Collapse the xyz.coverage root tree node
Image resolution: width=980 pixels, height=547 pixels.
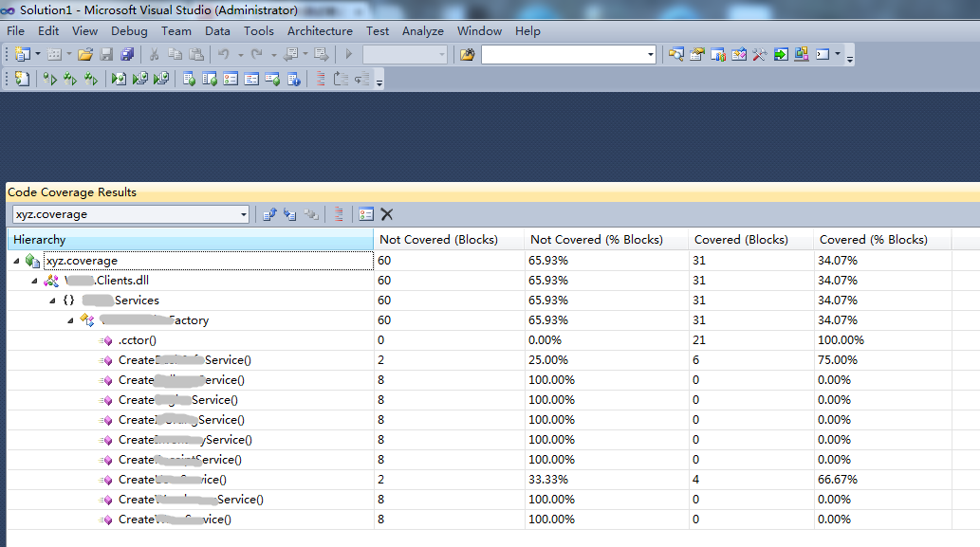click(16, 261)
